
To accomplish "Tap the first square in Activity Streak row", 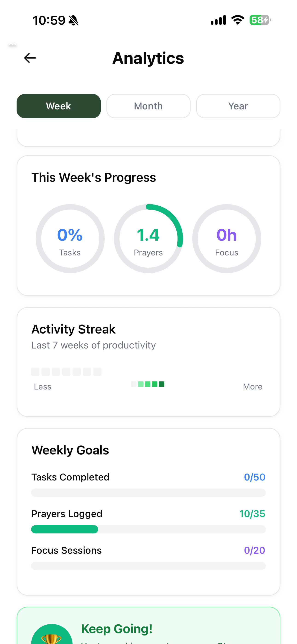I will point(35,372).
